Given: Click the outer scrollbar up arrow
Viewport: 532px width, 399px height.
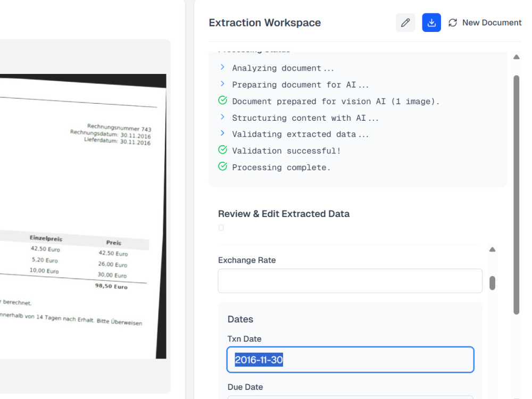Looking at the screenshot, I should [x=517, y=57].
